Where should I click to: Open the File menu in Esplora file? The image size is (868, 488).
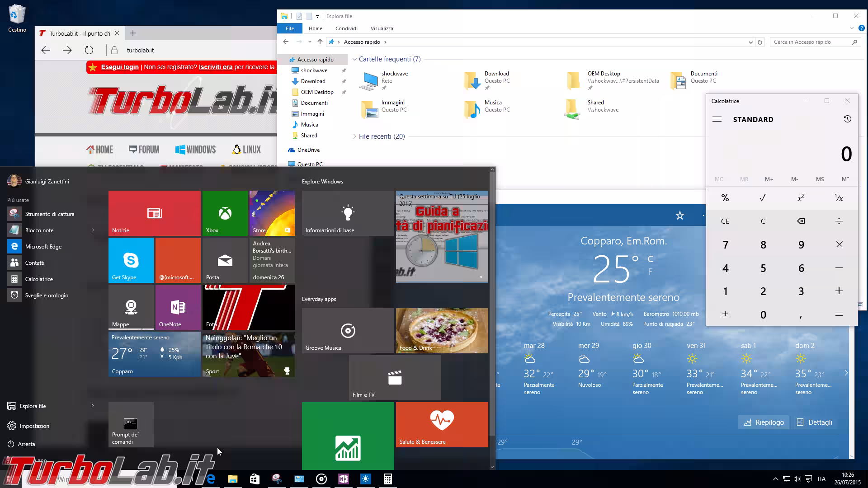click(x=289, y=28)
